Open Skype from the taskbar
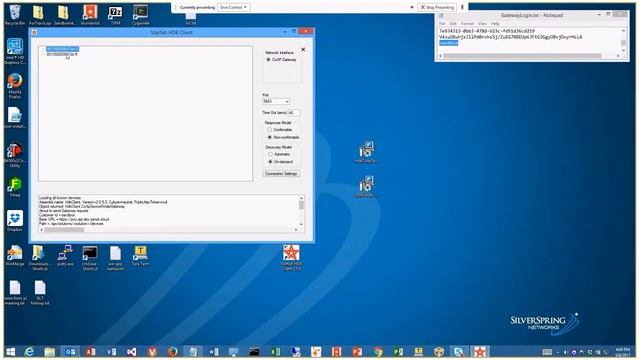The image size is (640, 360). click(x=459, y=351)
